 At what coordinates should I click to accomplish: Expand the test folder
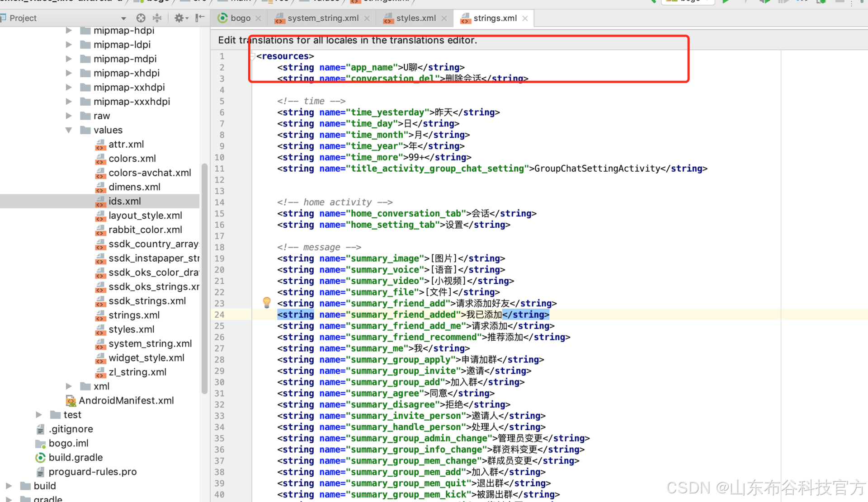point(39,415)
